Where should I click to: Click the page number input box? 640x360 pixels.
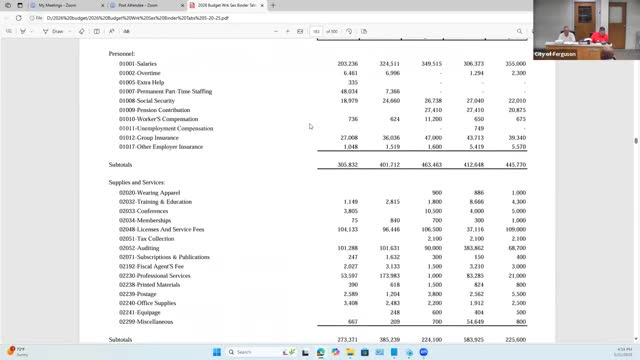tap(316, 31)
